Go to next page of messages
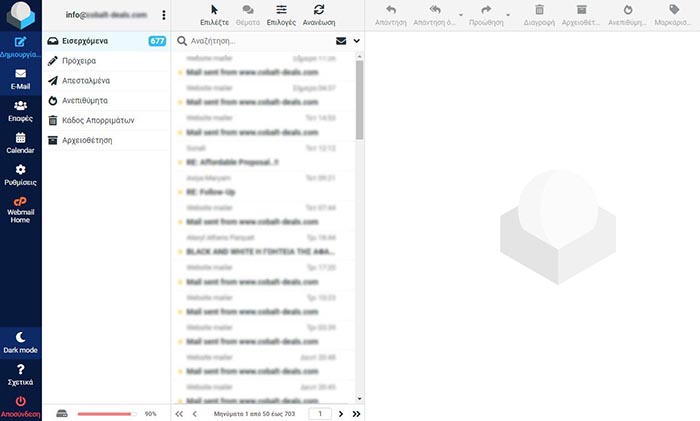Image resolution: width=700 pixels, height=421 pixels. coord(341,413)
